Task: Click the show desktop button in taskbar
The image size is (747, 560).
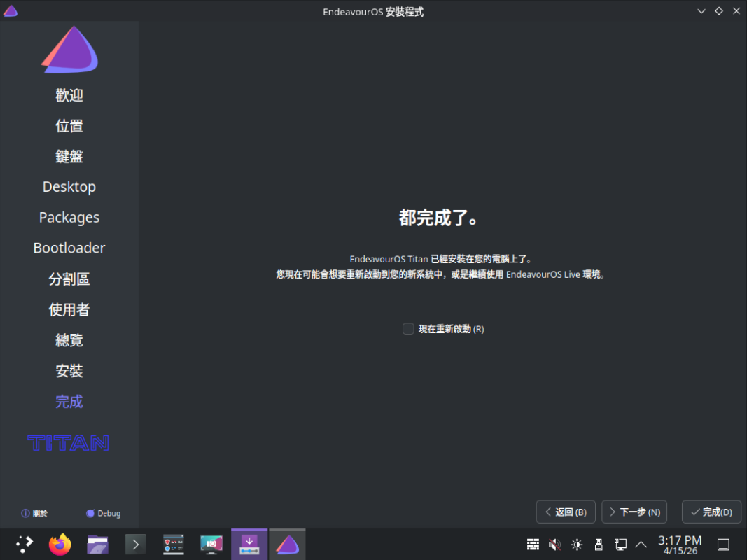Action: point(724,544)
